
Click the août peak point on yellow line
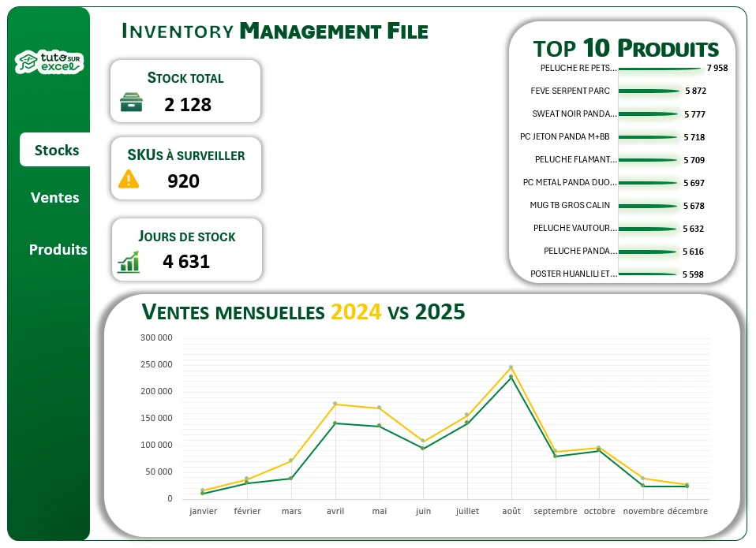pyautogui.click(x=511, y=367)
